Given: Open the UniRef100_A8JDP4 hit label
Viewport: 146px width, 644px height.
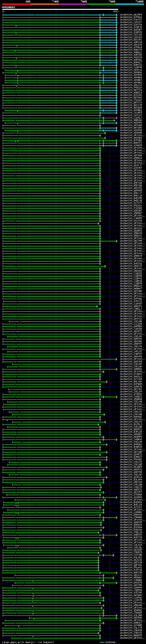Looking at the screenshot, I should click(x=131, y=15).
